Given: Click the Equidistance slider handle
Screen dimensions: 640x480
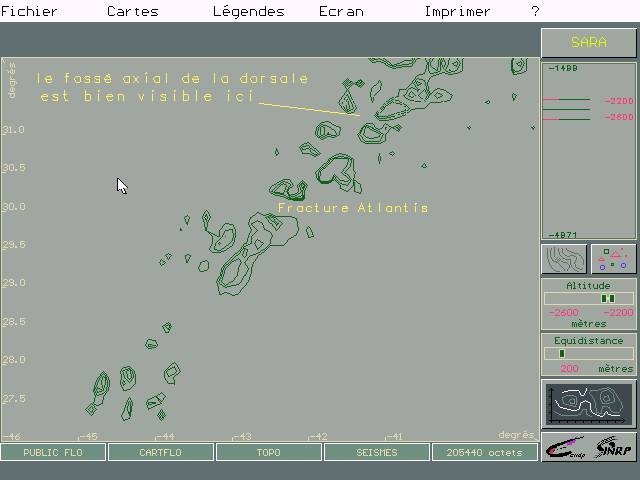Looking at the screenshot, I should [562, 353].
